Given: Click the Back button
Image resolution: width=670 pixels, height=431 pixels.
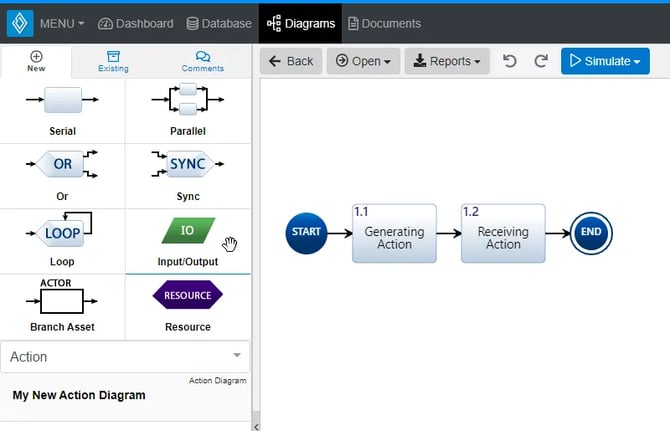Looking at the screenshot, I should 291,61.
